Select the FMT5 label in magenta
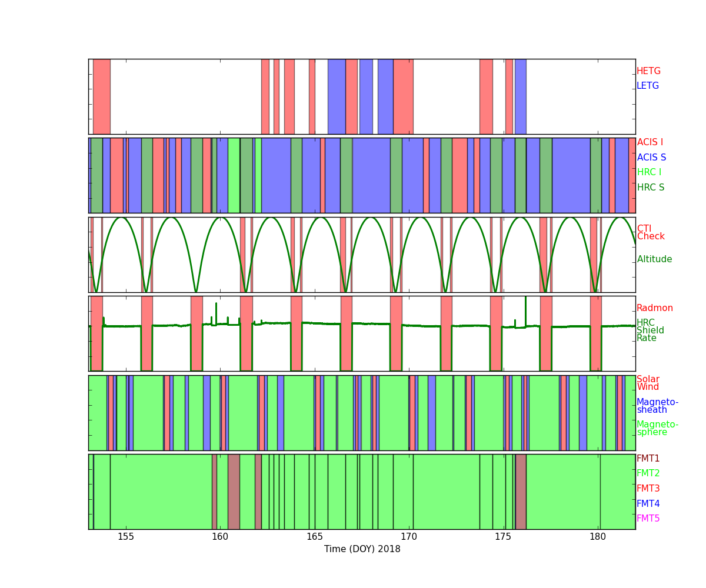The image size is (706, 588). tap(648, 519)
